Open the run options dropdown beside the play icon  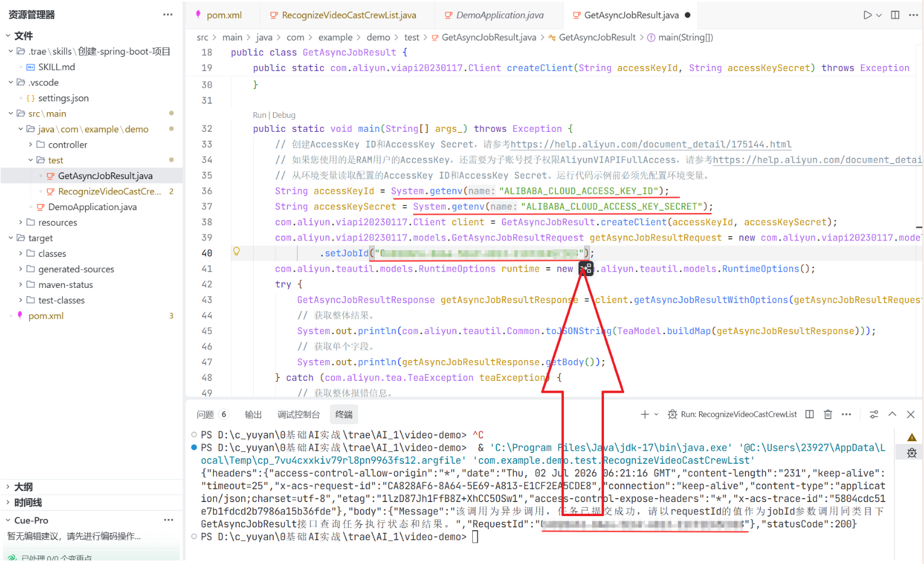tap(878, 15)
